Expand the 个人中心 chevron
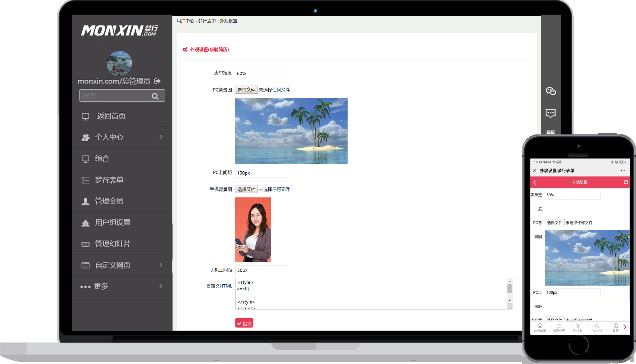 [x=161, y=137]
